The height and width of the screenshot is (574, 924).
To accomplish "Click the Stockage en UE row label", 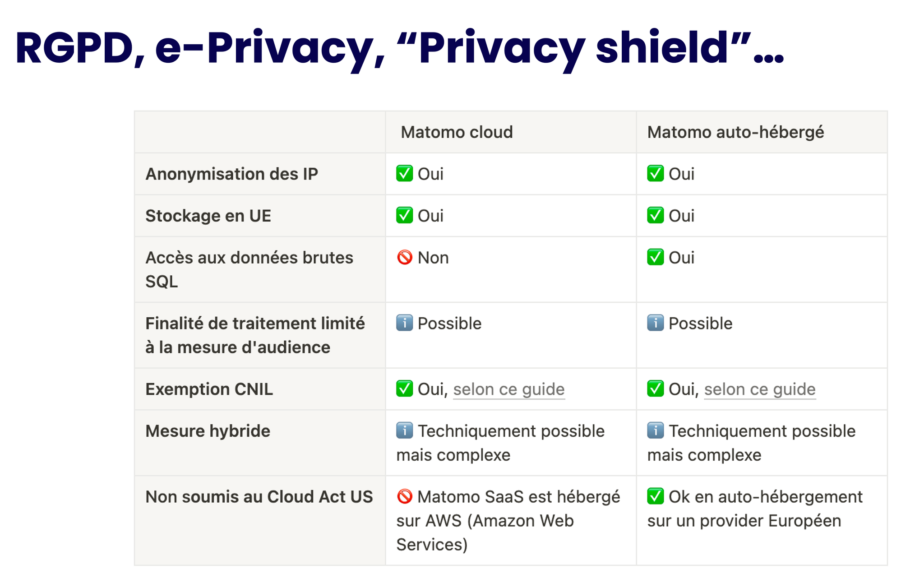I will [208, 216].
